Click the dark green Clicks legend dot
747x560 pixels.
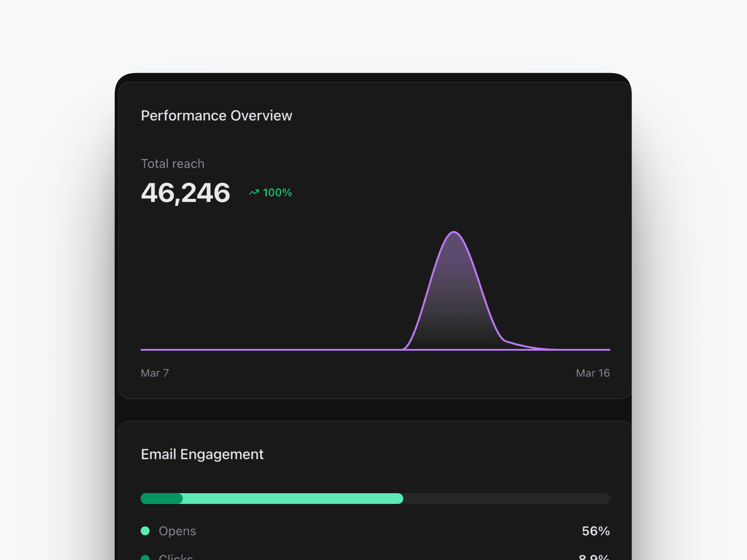pos(145,558)
